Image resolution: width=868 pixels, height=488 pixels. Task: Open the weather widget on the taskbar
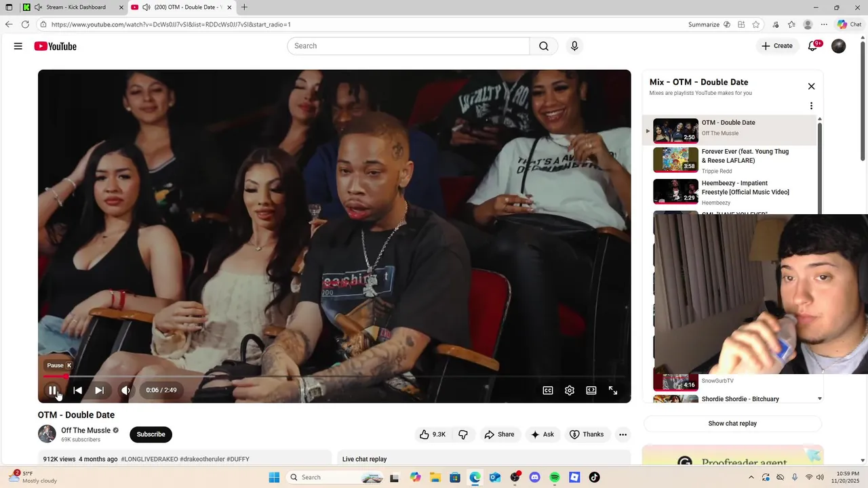(34, 477)
